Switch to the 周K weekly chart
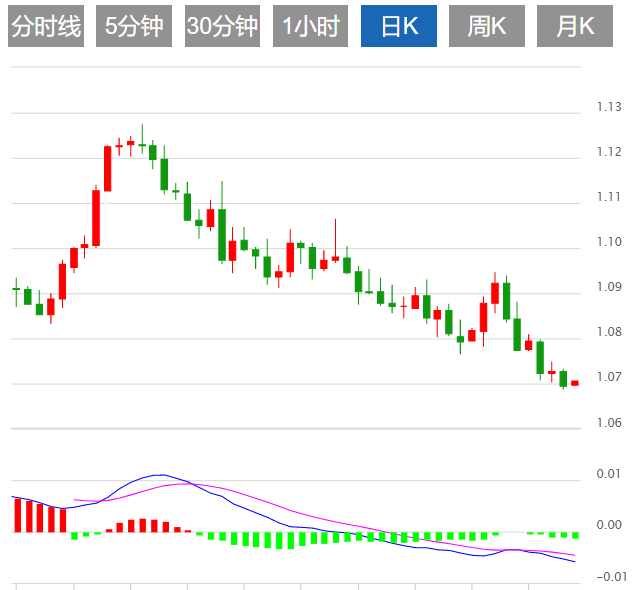Screen dimensions: 639x590 point(487,26)
